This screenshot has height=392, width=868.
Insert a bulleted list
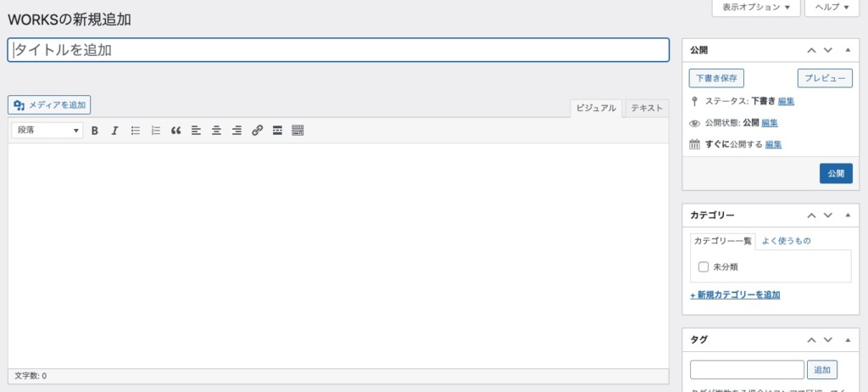point(135,131)
